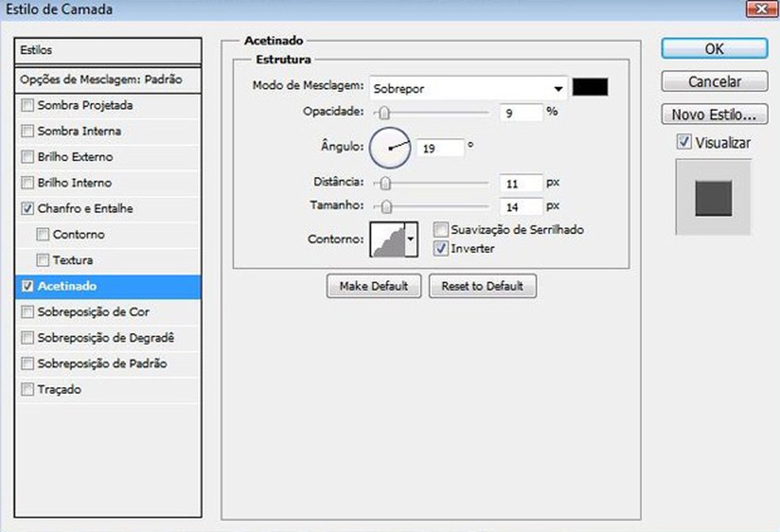The image size is (780, 532).
Task: Enable the Traçado checkbox
Action: tap(28, 389)
